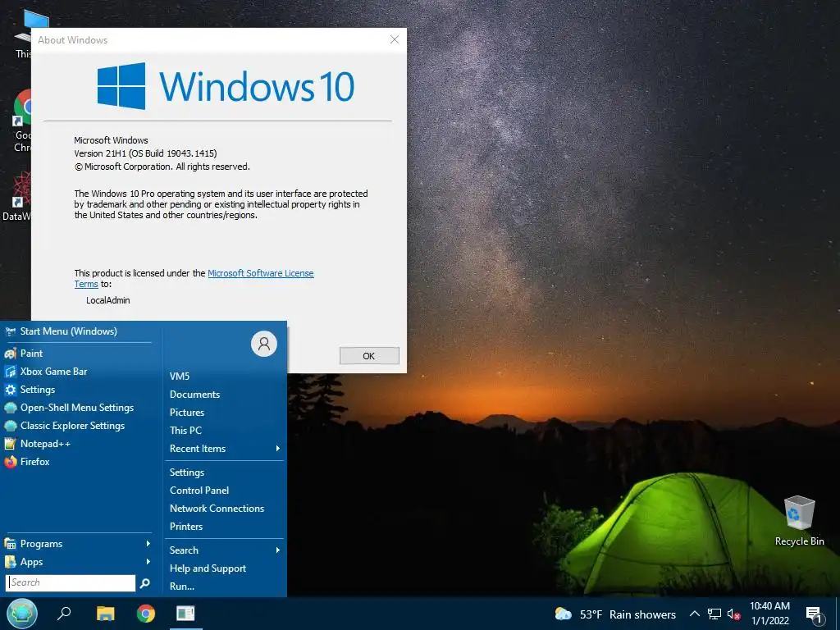Expand the Search submenu arrow
The width and height of the screenshot is (840, 630).
[277, 550]
